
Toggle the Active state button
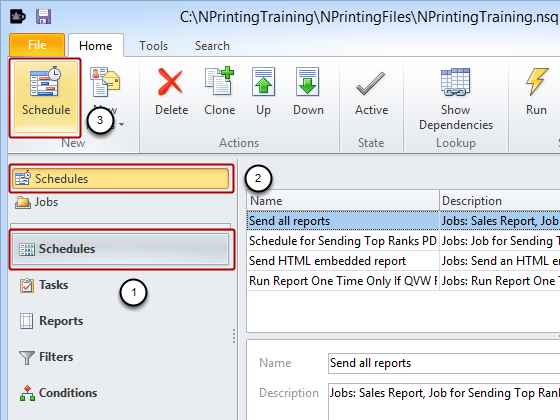pyautogui.click(x=371, y=94)
